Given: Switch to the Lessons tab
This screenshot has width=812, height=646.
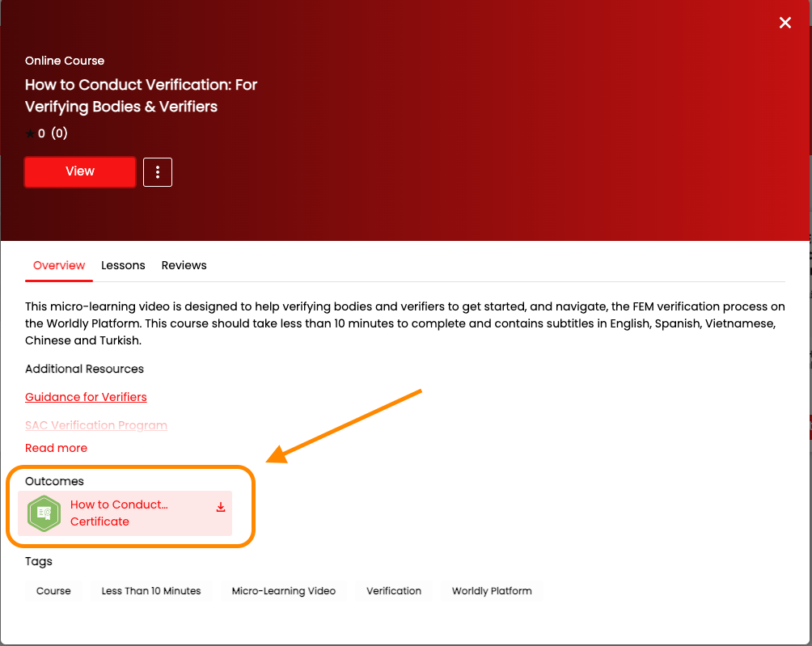Looking at the screenshot, I should (123, 265).
